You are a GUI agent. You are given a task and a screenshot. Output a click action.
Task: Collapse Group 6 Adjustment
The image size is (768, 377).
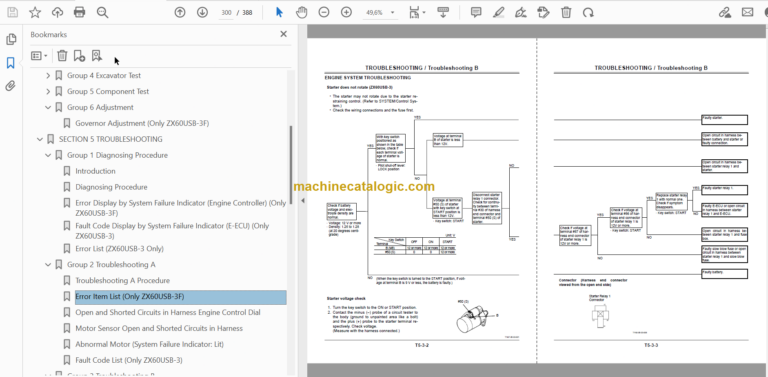(x=48, y=107)
